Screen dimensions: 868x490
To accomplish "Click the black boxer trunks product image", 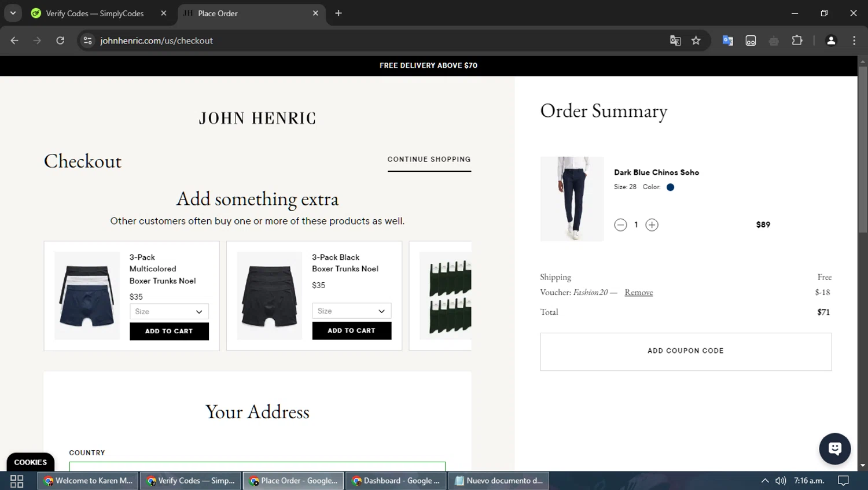I will [x=270, y=296].
